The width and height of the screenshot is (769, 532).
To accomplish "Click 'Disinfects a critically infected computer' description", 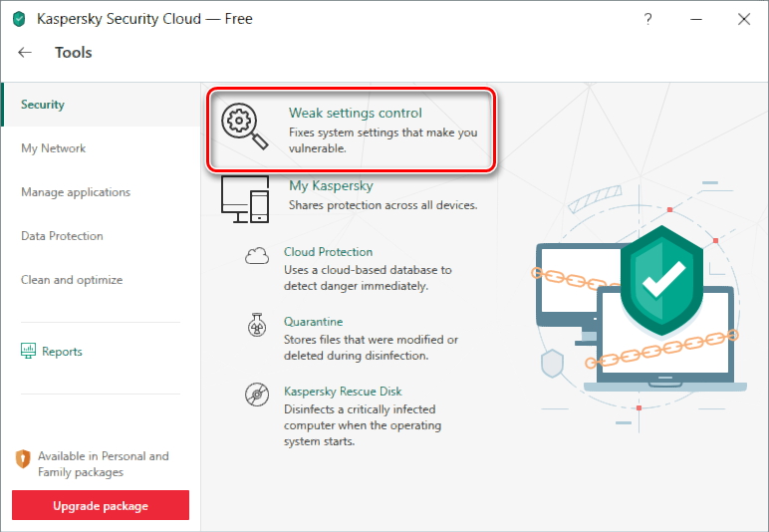I will pos(363,425).
